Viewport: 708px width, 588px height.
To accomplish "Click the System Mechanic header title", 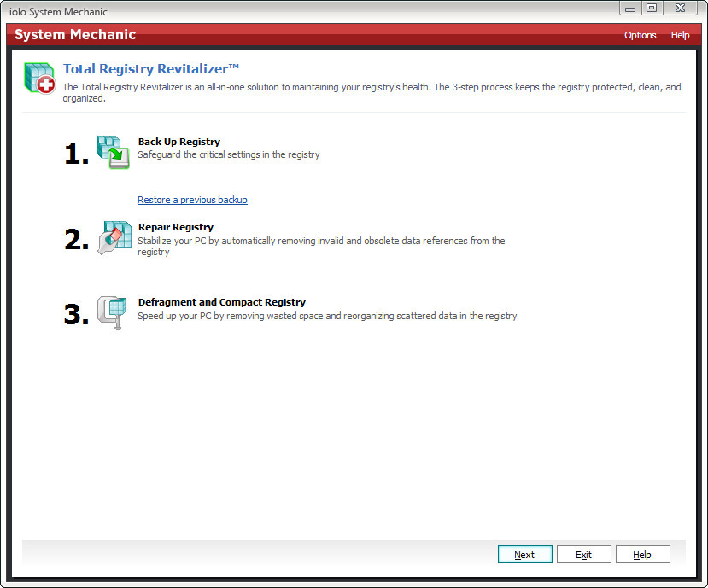I will [x=75, y=34].
